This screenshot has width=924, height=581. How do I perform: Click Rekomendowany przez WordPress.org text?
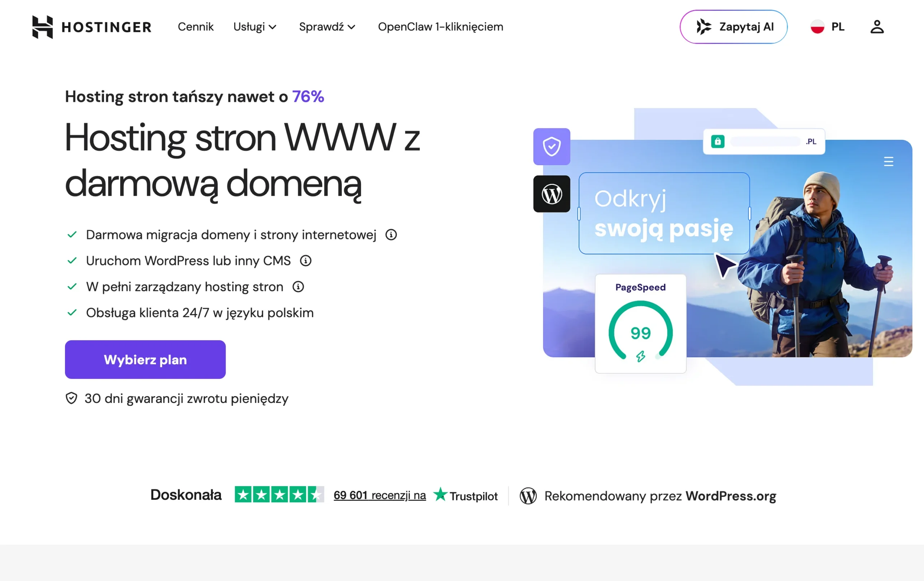coord(660,496)
